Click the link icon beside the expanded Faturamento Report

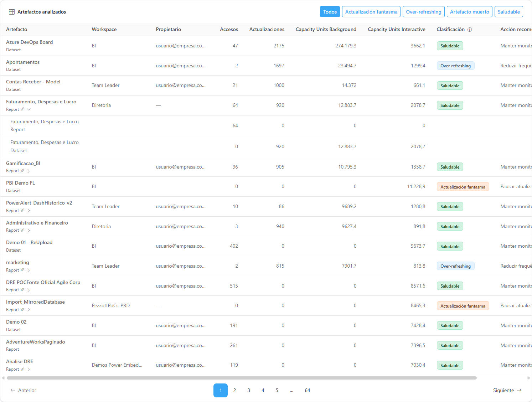(22, 109)
